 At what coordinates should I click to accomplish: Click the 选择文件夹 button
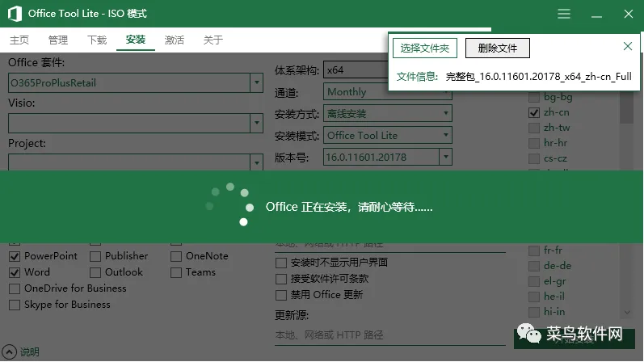425,48
